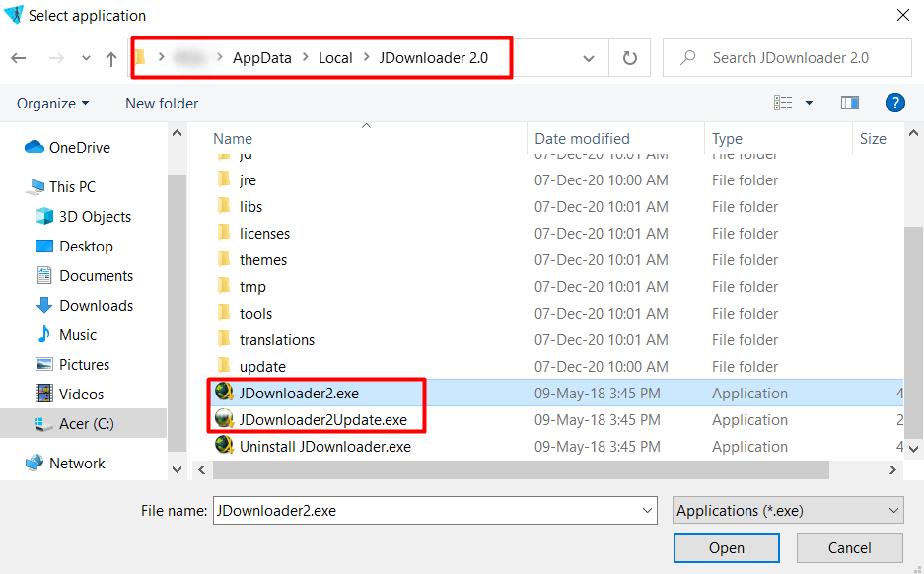Open the Applications (*.exe) file type dropdown

pyautogui.click(x=788, y=510)
